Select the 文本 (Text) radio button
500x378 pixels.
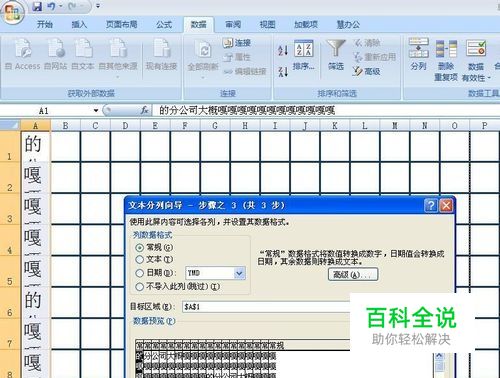[x=140, y=260]
